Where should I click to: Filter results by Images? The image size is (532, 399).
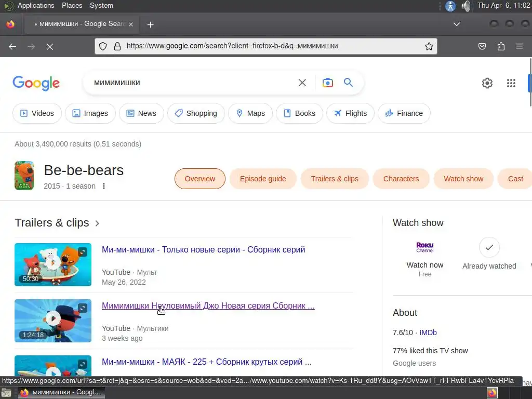pyautogui.click(x=90, y=113)
